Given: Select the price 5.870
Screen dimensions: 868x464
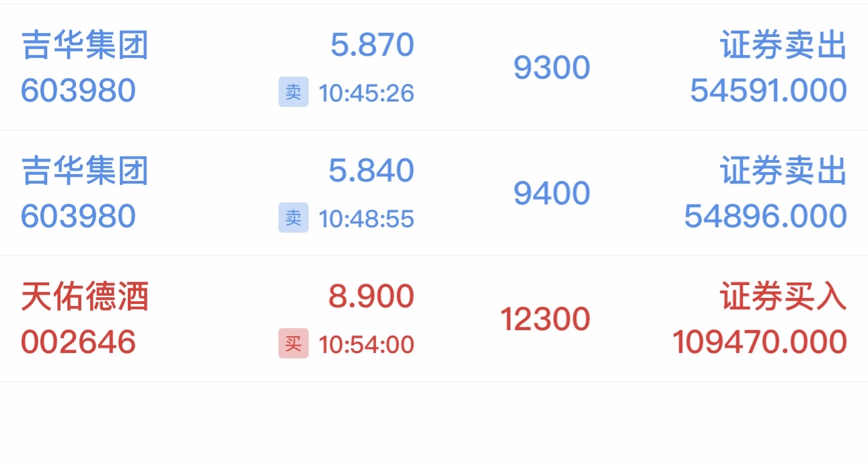Looking at the screenshot, I should (x=372, y=45).
